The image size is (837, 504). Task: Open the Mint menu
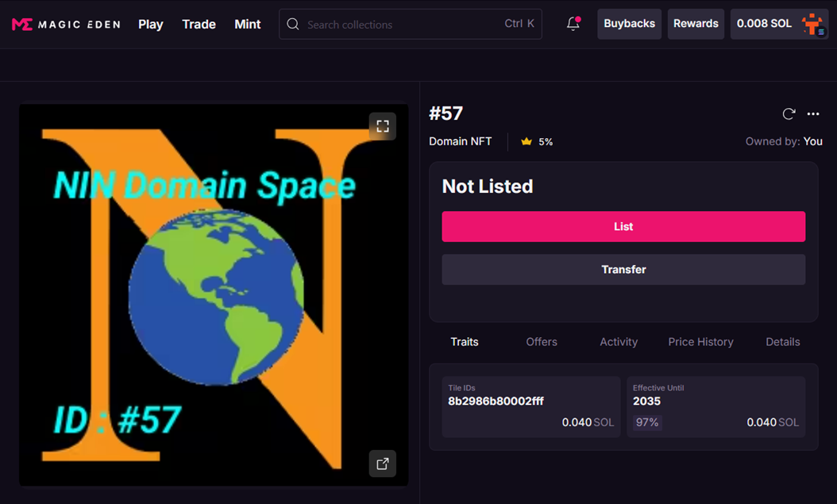coord(247,25)
